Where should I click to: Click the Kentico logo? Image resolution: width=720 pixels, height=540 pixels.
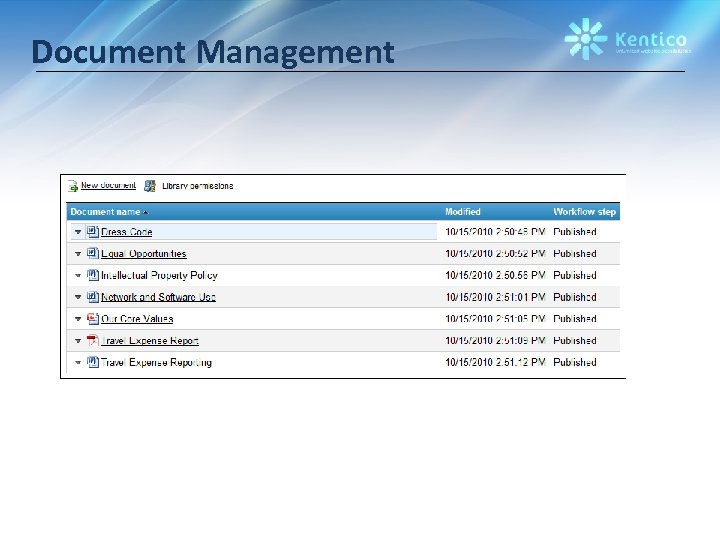627,39
